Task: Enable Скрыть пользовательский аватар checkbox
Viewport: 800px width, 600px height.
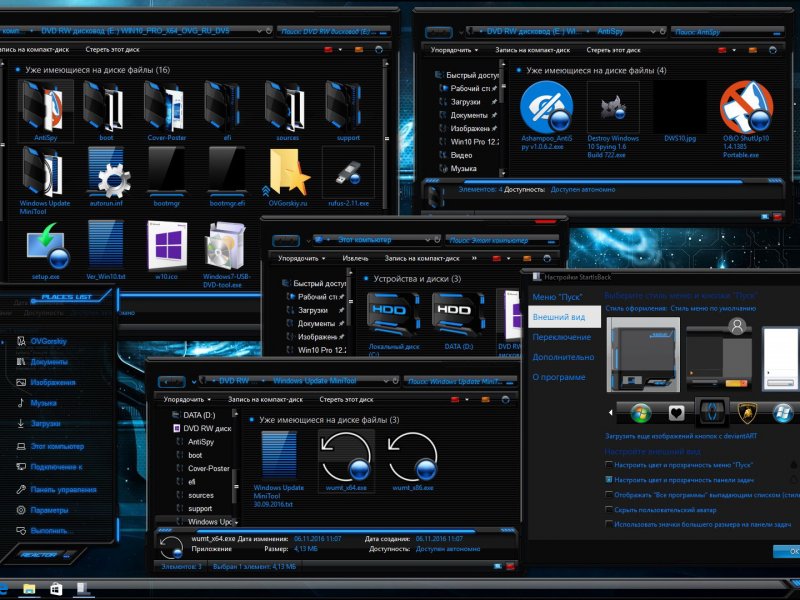Action: pos(609,509)
